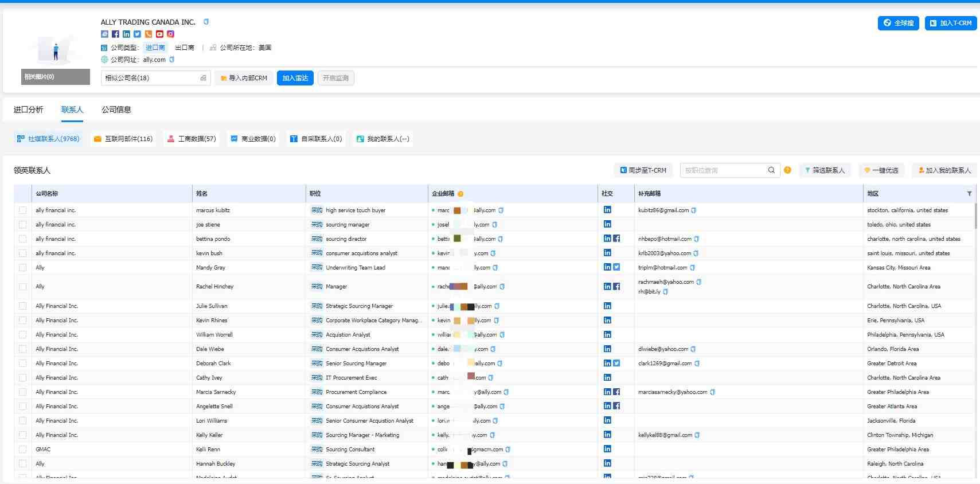Click the 全球搜 button
Image resolution: width=980 pixels, height=484 pixels.
(899, 23)
